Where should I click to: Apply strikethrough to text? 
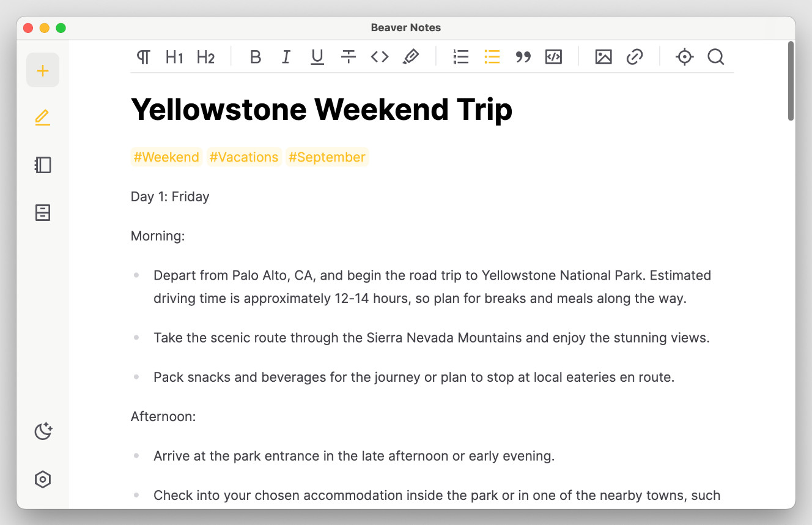point(349,58)
